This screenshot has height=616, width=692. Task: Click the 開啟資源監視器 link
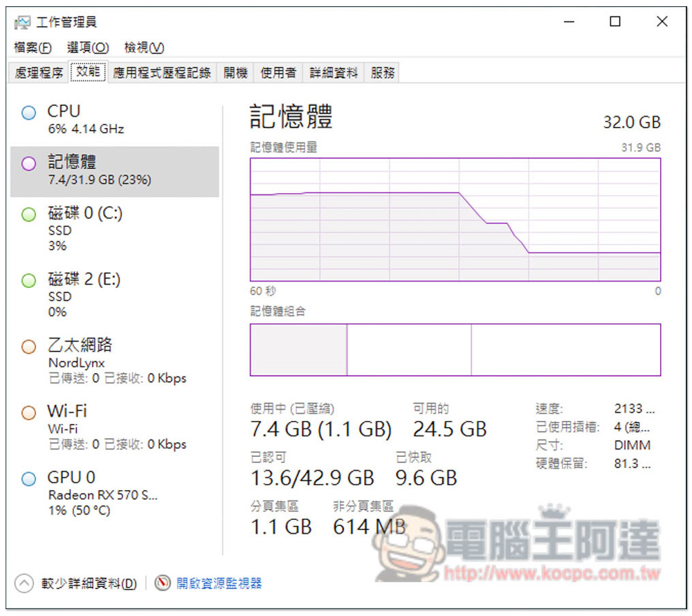[219, 583]
